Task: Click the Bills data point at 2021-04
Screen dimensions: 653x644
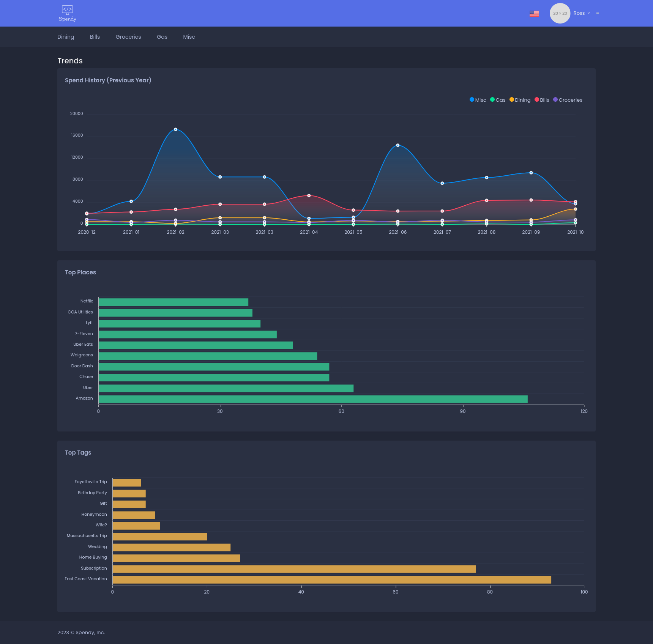Action: coord(309,195)
